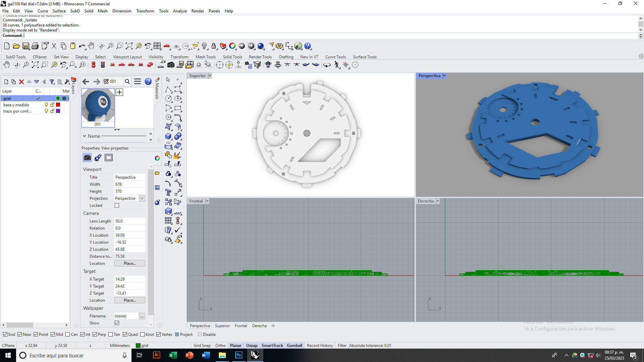Click the materials back arrow
This screenshot has height=362, width=644.
(x=86, y=81)
